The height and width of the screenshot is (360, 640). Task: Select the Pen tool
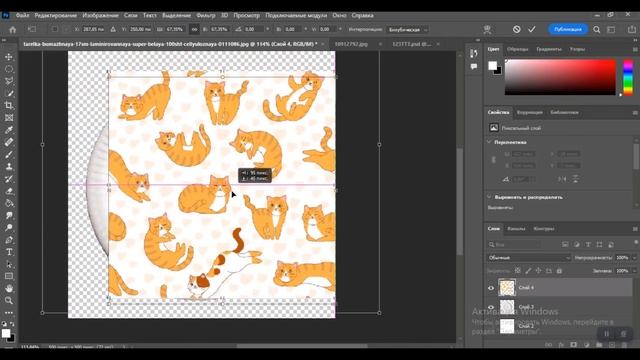pos(9,240)
